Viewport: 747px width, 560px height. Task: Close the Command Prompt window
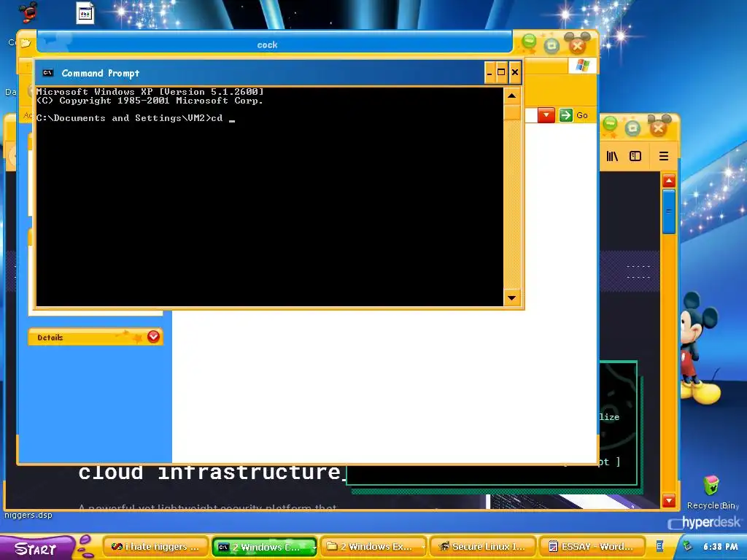click(x=515, y=72)
